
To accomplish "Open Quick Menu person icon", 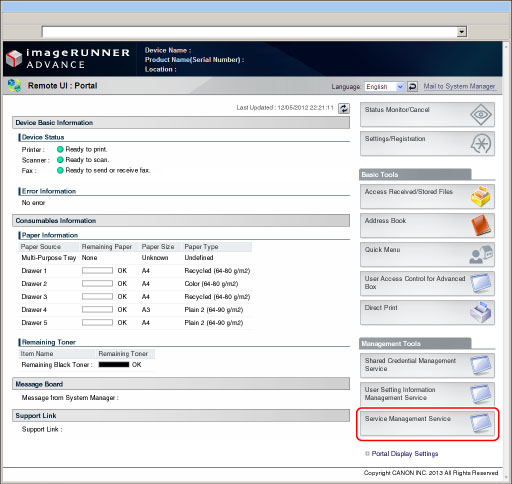I will [x=481, y=254].
